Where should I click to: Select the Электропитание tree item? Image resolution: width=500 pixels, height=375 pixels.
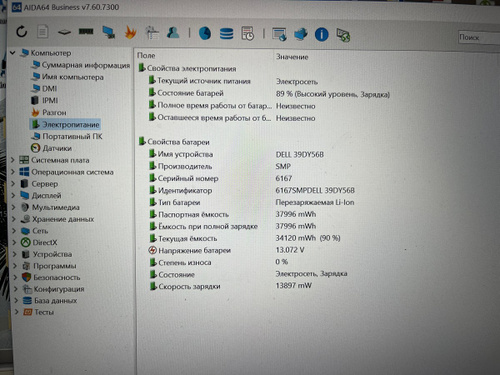tap(71, 125)
